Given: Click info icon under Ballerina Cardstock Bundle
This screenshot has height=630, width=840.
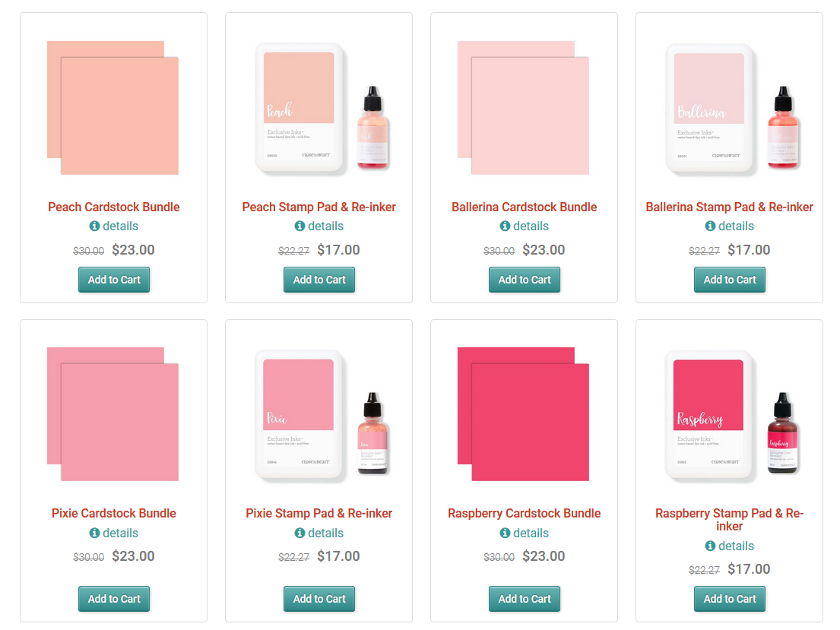Looking at the screenshot, I should [506, 226].
